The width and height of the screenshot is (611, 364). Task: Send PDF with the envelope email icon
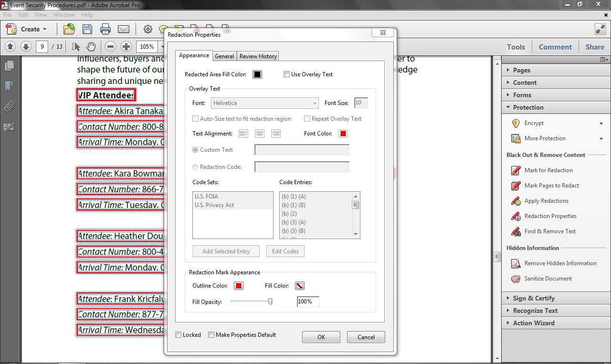tap(124, 29)
